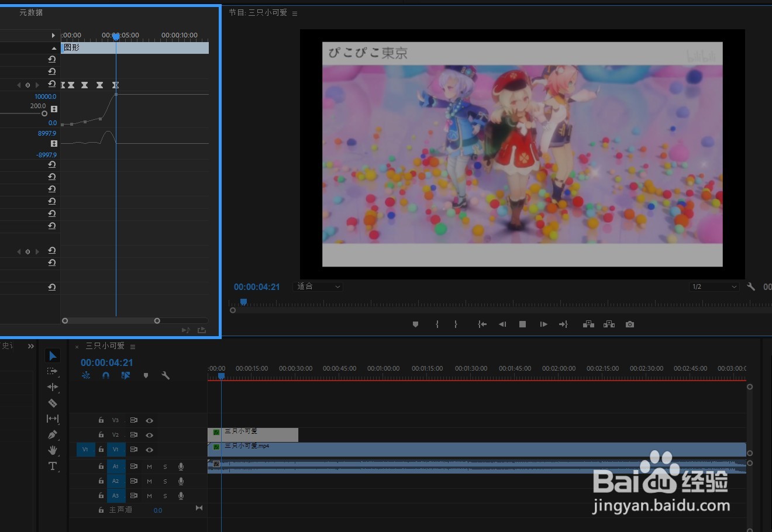
Task: Click the 主声道 level value 0.0
Action: pos(158,510)
